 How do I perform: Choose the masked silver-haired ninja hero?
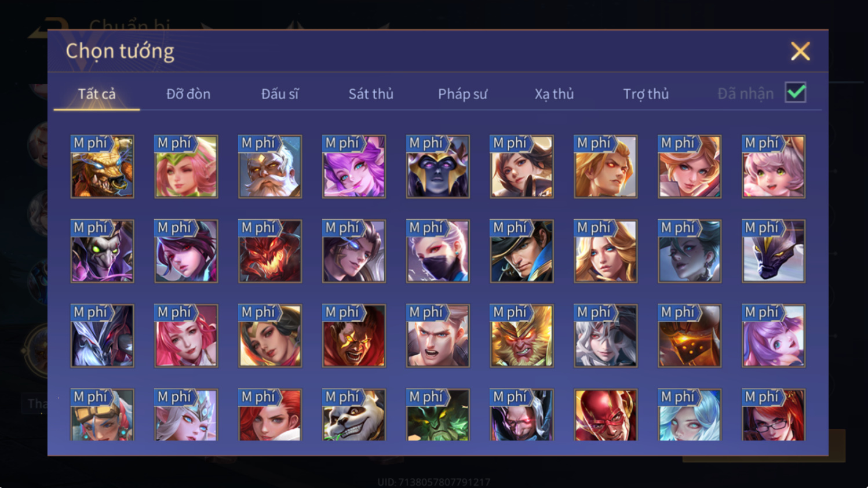[x=438, y=252]
